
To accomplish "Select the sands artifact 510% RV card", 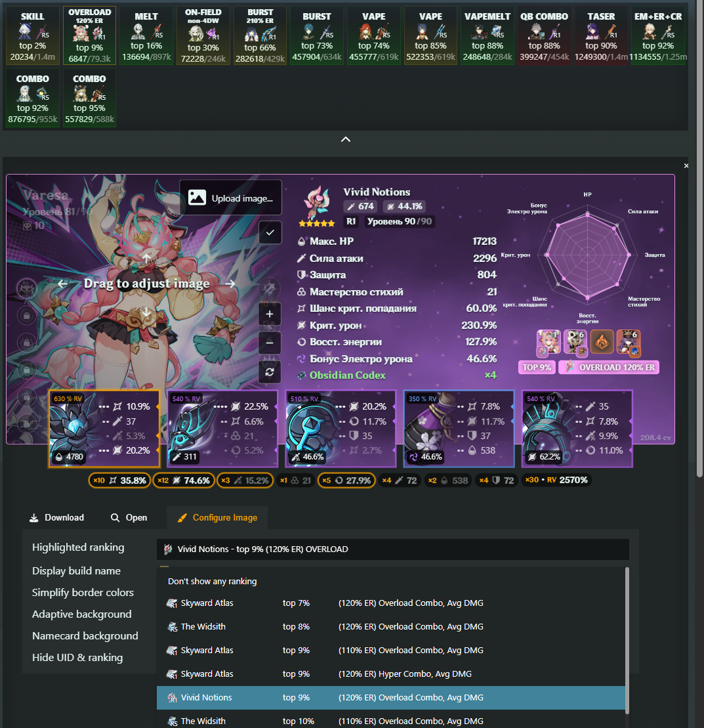I will click(341, 428).
